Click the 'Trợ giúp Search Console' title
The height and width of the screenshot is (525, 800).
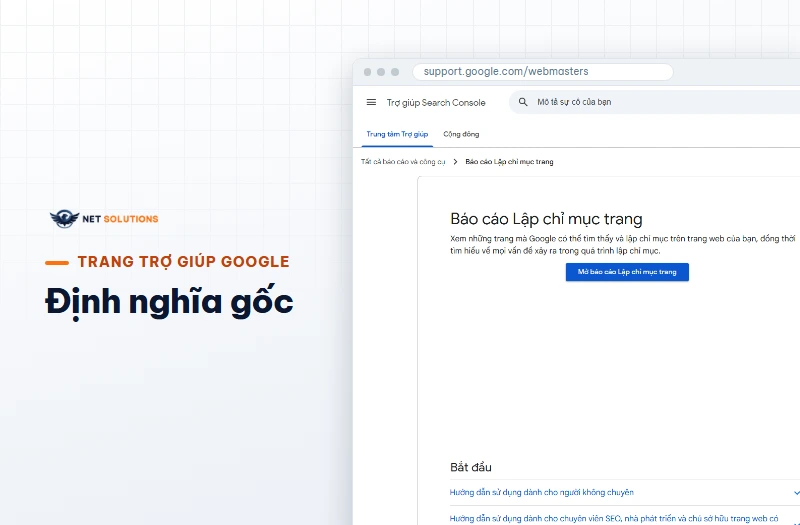click(x=436, y=103)
